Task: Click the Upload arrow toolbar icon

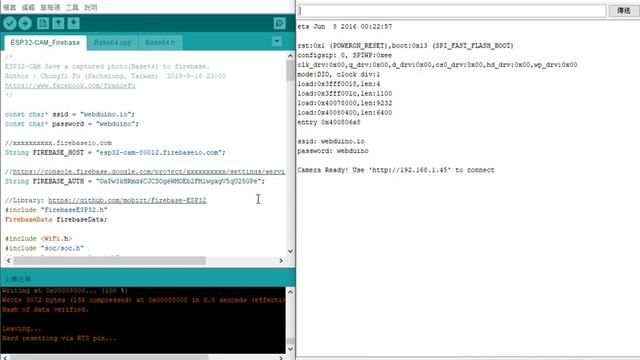Action: pyautogui.click(x=25, y=24)
